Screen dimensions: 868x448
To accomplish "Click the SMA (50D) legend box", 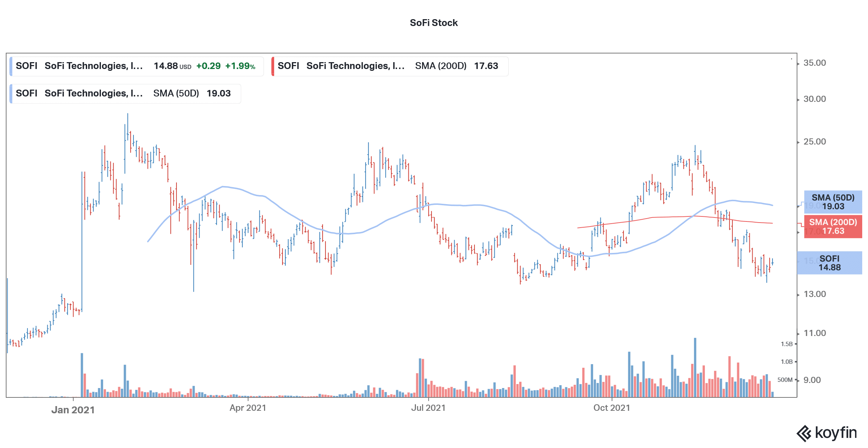I will tap(125, 94).
